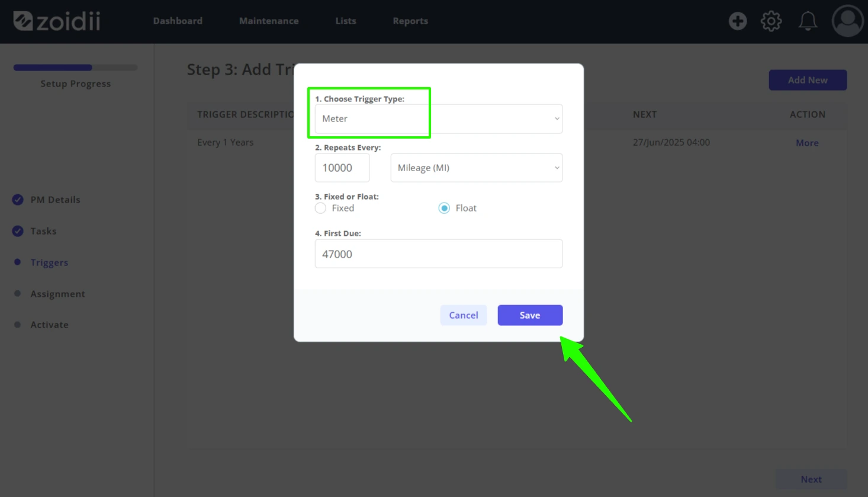868x497 pixels.
Task: Cancel the trigger dialog
Action: [464, 315]
